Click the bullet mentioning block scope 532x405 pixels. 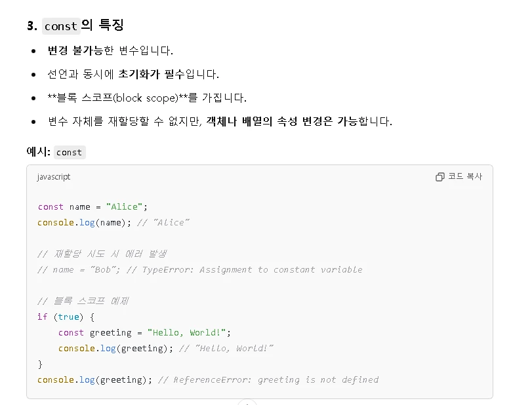147,98
